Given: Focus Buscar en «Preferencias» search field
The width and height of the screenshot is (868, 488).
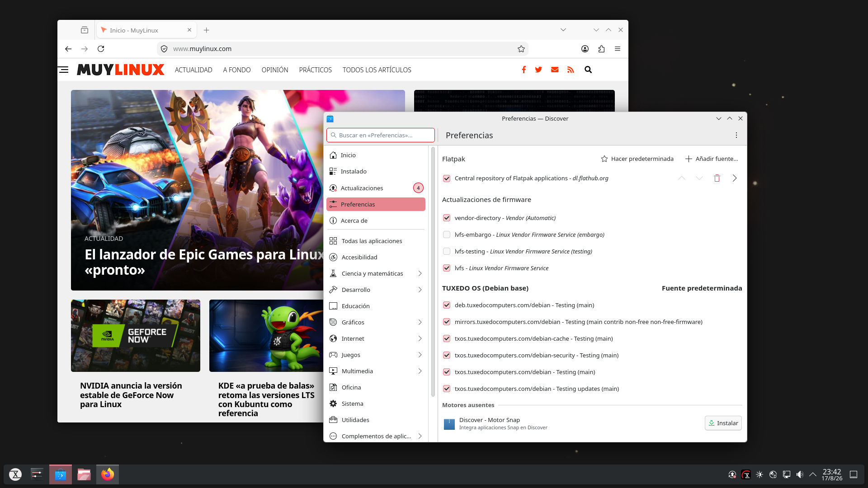Looking at the screenshot, I should coord(381,135).
